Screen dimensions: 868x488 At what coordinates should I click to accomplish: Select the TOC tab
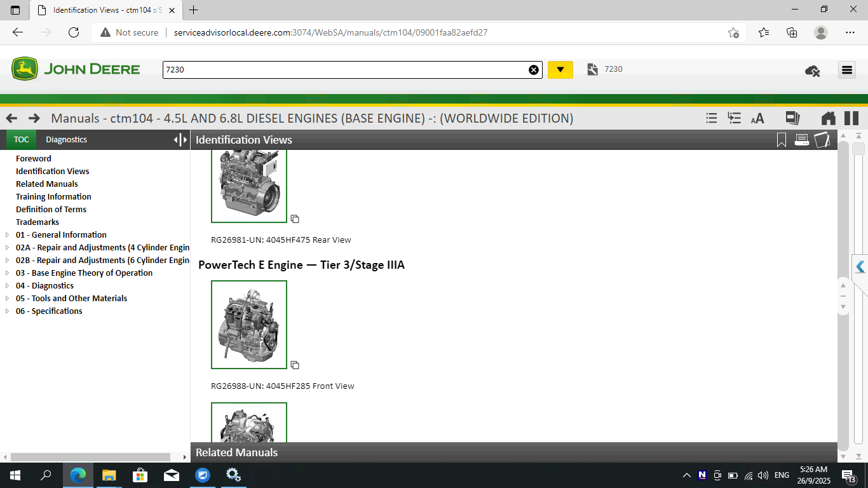point(21,139)
